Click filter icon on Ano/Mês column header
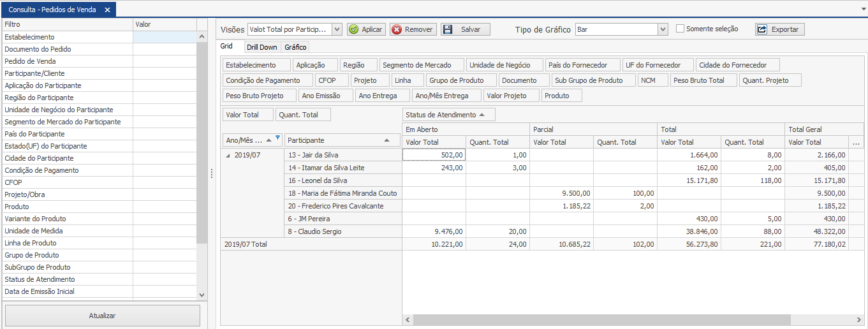 [x=277, y=137]
